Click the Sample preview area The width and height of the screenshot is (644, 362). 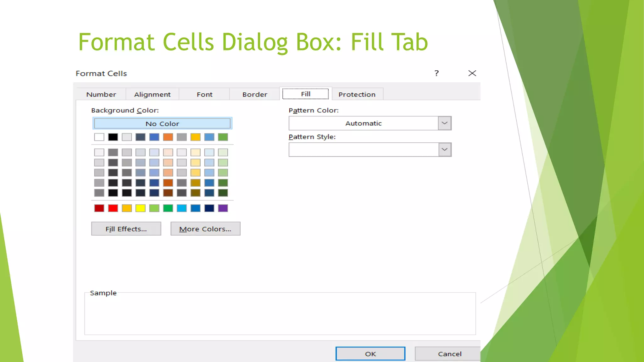[280, 314]
